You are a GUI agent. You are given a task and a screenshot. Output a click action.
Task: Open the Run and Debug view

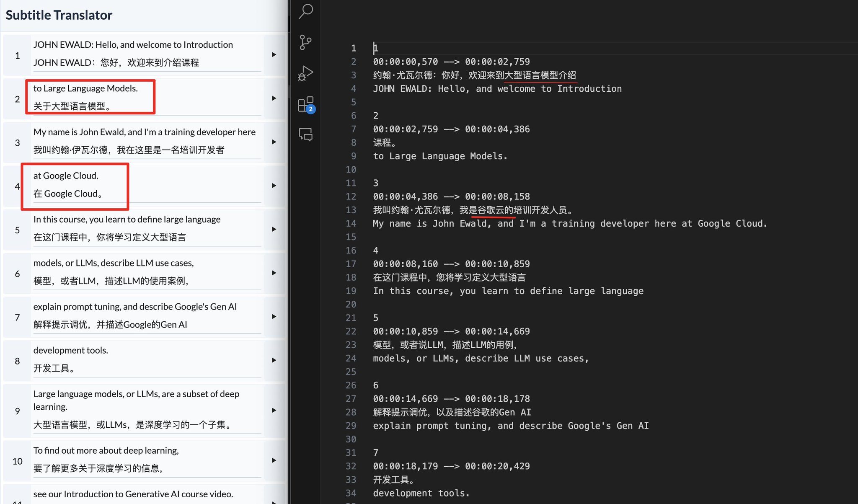[x=306, y=73]
